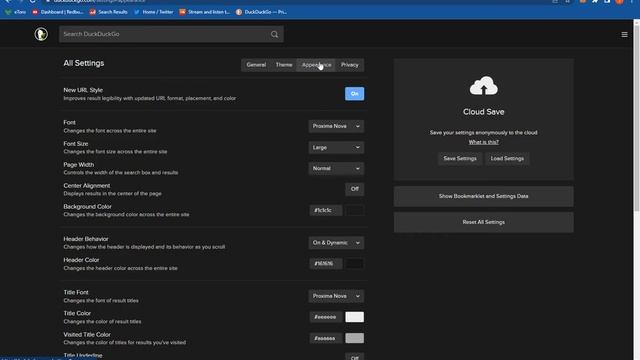Switch to the Appearance settings tab

pyautogui.click(x=316, y=65)
